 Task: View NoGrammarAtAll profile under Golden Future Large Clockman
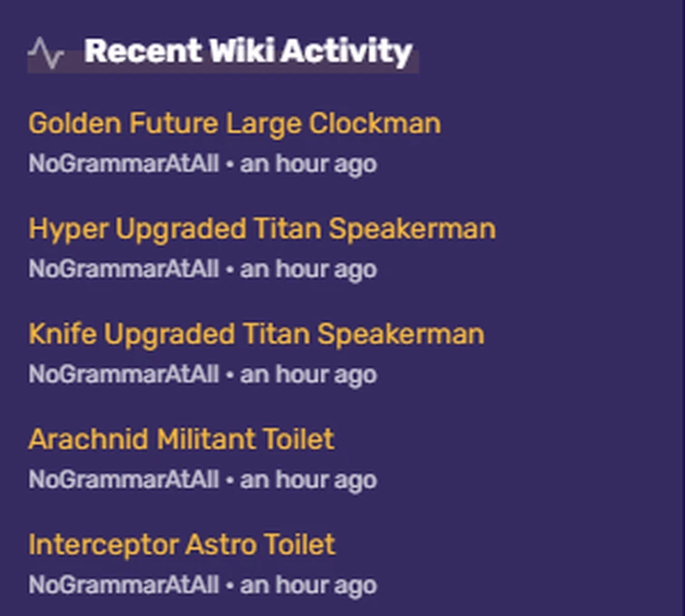[123, 164]
